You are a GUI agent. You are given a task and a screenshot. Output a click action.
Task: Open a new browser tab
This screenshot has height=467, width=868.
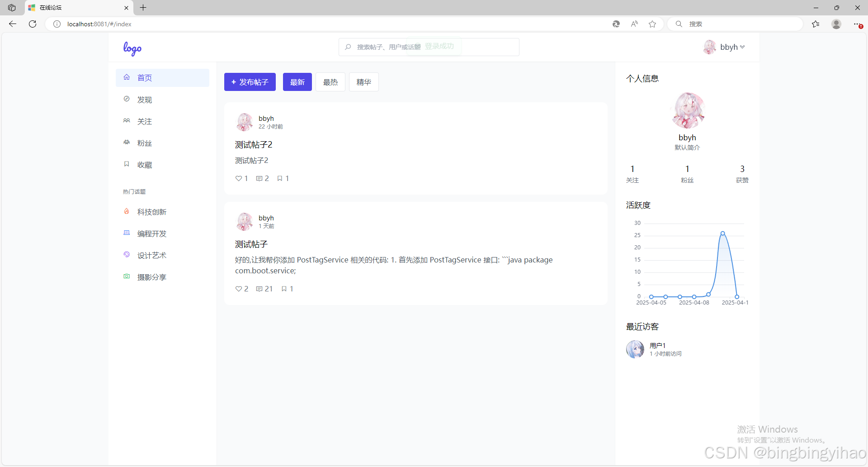(x=143, y=8)
